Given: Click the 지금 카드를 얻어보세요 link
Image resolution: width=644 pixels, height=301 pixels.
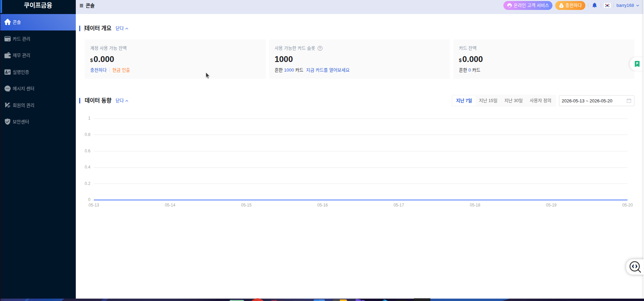Looking at the screenshot, I should 328,70.
